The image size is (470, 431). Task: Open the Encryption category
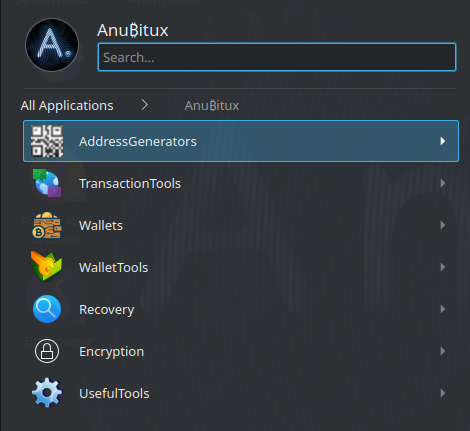[x=241, y=351]
